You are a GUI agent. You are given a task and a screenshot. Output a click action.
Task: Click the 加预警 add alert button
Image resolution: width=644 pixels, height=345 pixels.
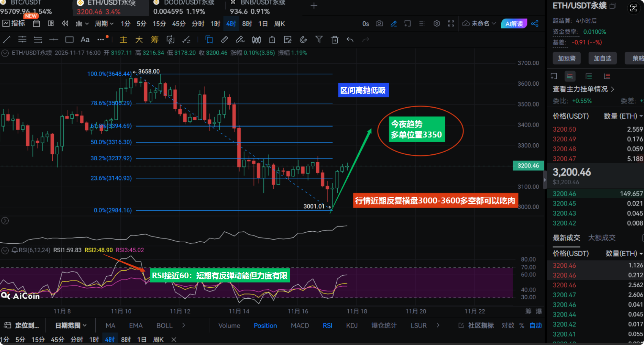pyautogui.click(x=567, y=58)
